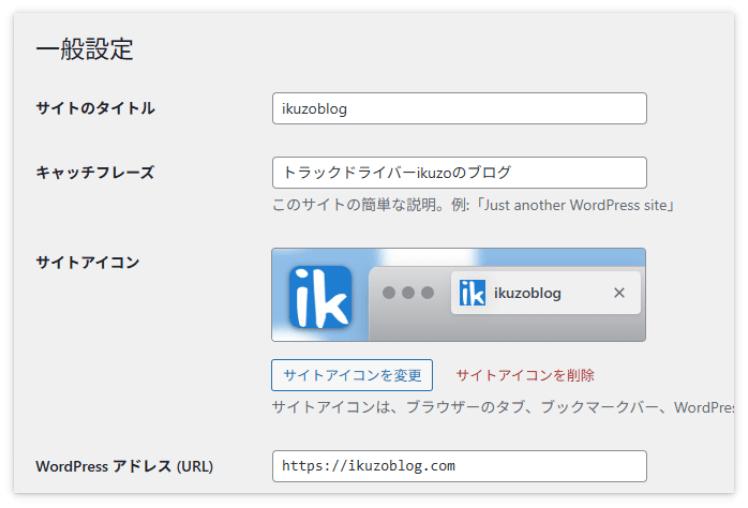This screenshot has height=508, width=748.
Task: Click the large ik site icon preview
Action: [320, 297]
